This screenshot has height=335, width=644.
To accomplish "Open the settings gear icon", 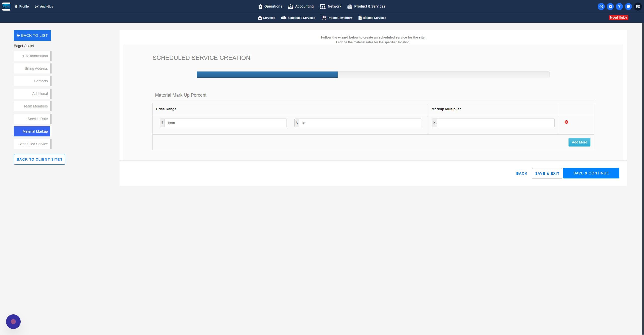I will [x=610, y=7].
